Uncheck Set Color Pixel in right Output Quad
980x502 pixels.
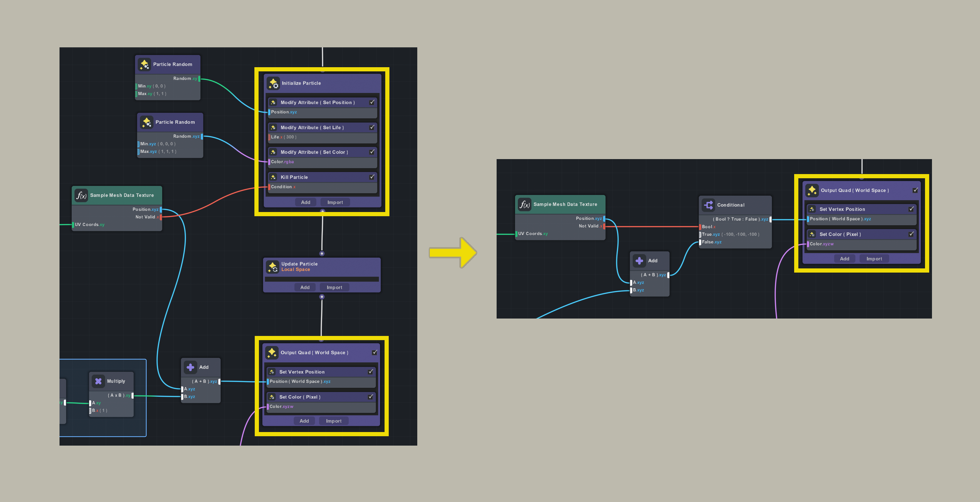[x=911, y=234]
